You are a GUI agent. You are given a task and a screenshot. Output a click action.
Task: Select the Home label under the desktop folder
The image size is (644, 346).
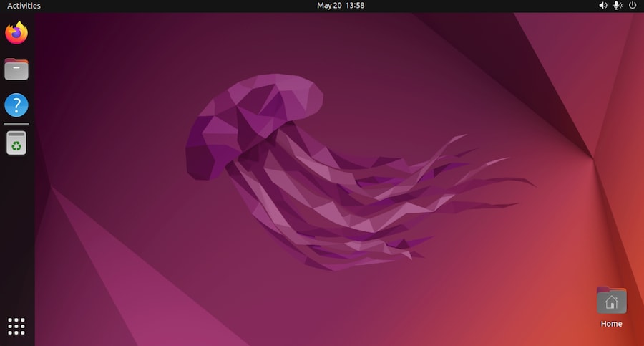tap(612, 324)
